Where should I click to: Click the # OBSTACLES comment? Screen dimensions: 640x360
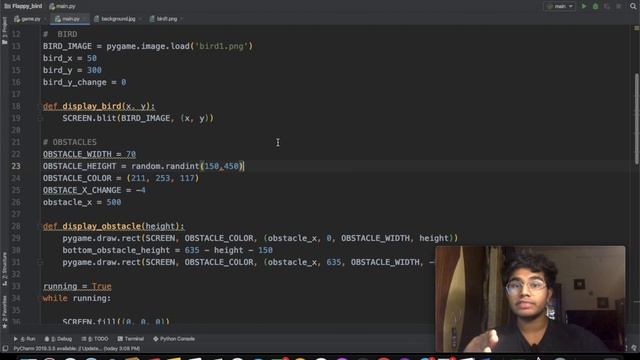(70, 142)
